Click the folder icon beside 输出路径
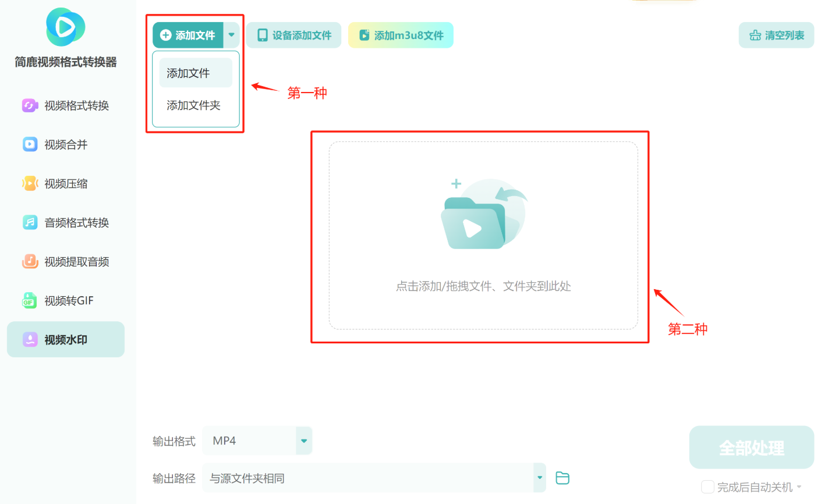Image resolution: width=828 pixels, height=504 pixels. pos(562,477)
